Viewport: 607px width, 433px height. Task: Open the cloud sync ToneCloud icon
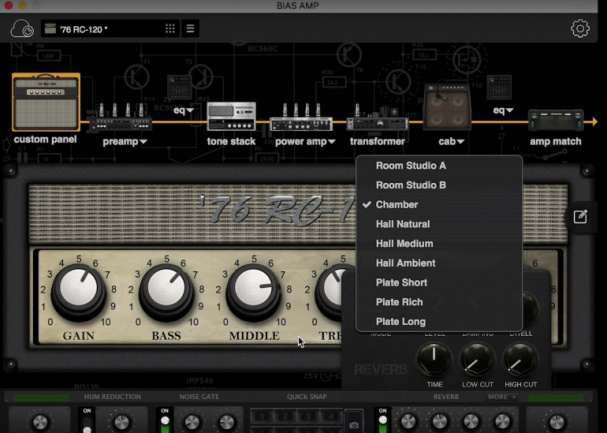tap(22, 29)
